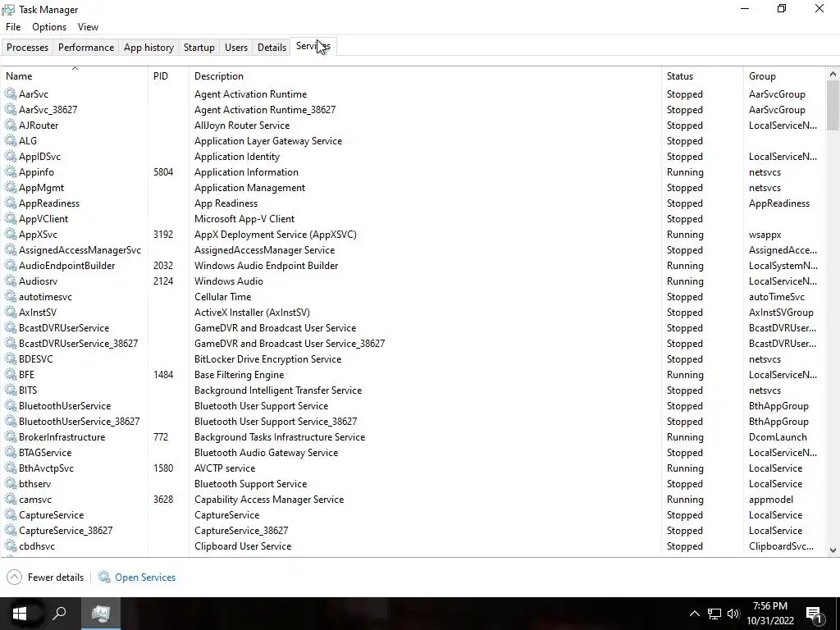The width and height of the screenshot is (840, 630).
Task: Open the notification center icon
Action: [814, 615]
